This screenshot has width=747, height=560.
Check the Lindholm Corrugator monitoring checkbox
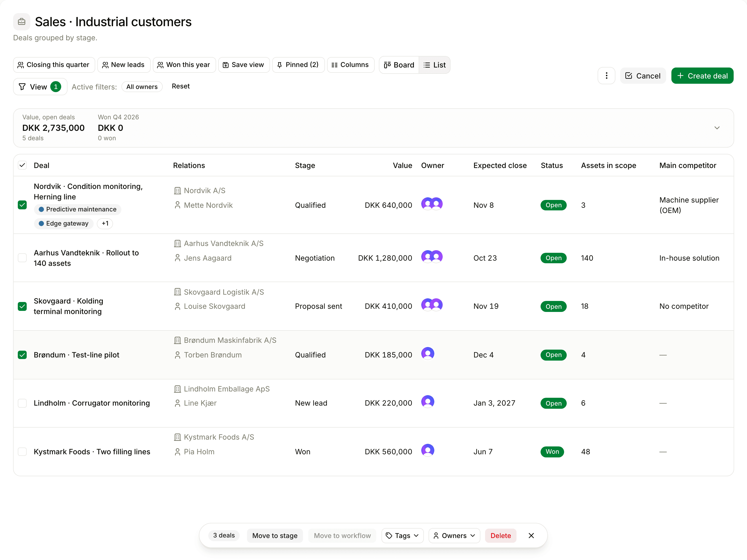coord(22,403)
